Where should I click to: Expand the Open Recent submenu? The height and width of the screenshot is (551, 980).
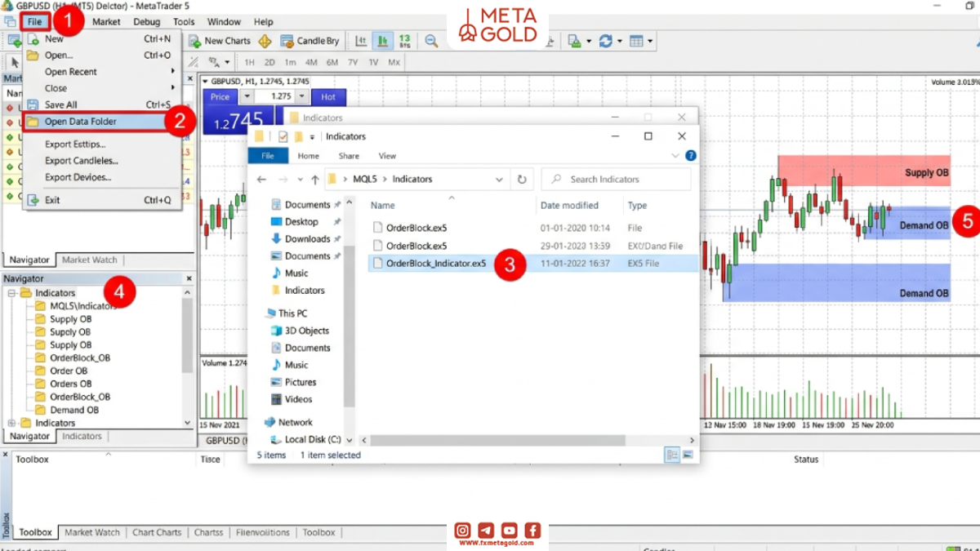pos(101,72)
